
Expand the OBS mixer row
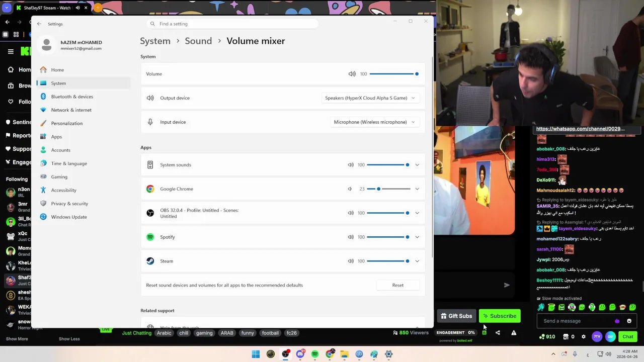click(417, 213)
